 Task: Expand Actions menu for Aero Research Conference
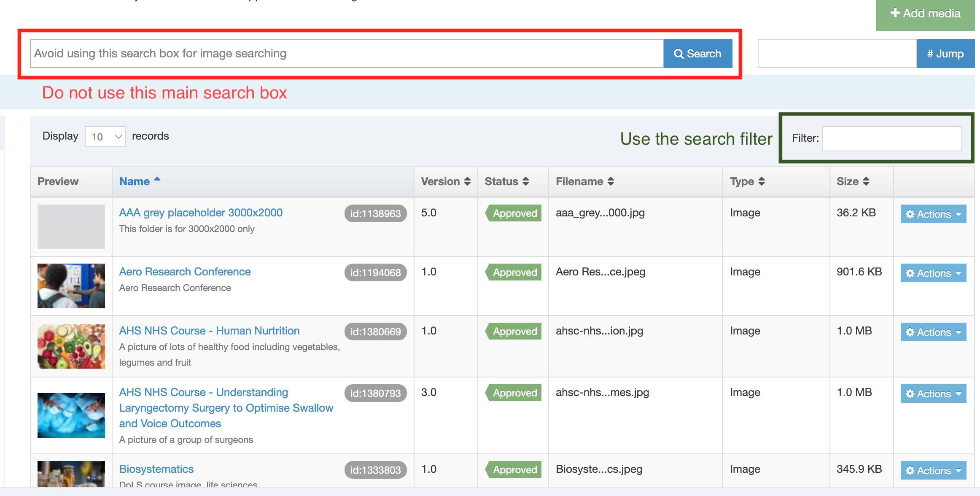[933, 273]
